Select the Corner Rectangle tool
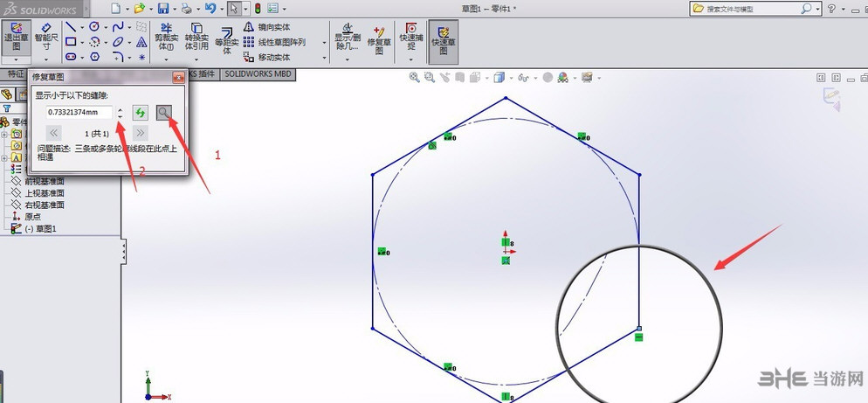This screenshot has height=403, width=868. click(71, 42)
